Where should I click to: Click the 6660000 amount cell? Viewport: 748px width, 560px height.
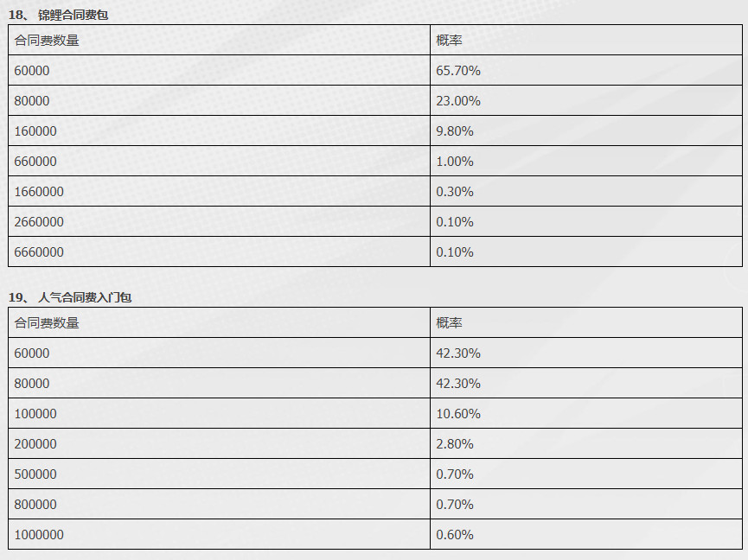tap(219, 251)
